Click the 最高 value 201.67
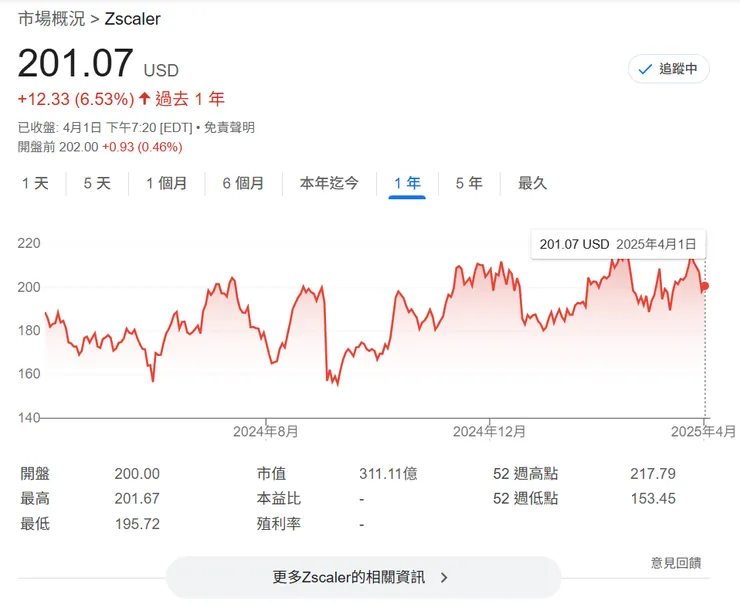Viewport: 740px width, 604px height. pos(137,498)
